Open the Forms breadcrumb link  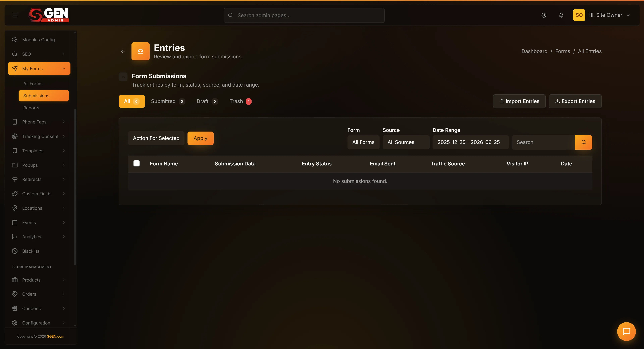click(x=562, y=51)
